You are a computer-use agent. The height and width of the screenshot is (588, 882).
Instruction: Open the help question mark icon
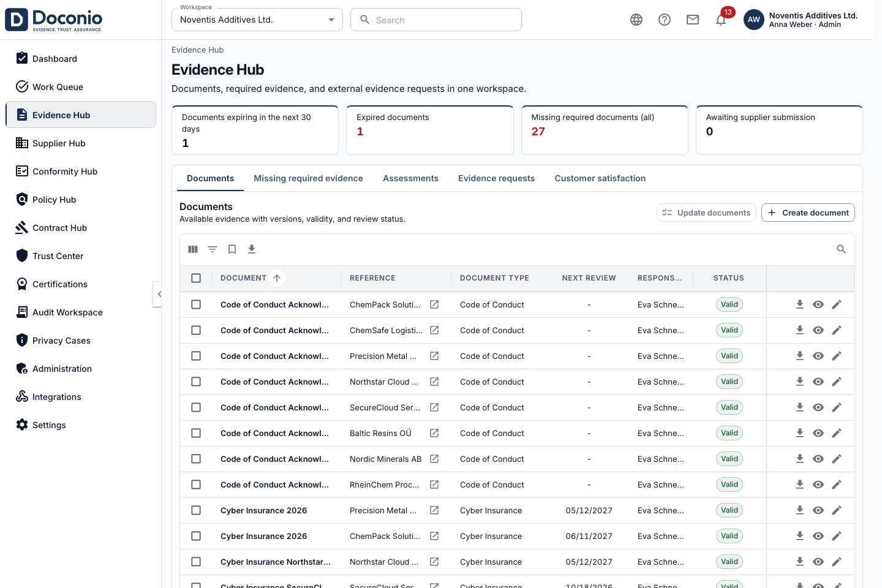click(x=665, y=20)
